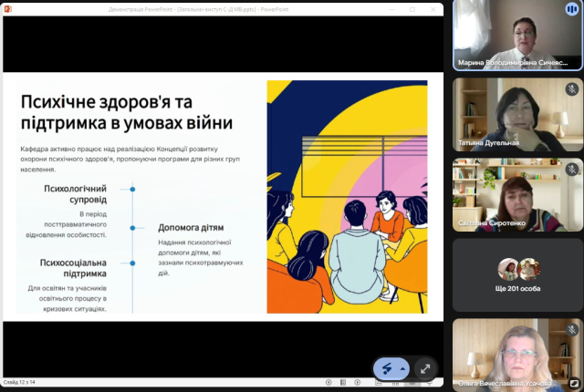Image resolution: width=584 pixels, height=392 pixels.
Task: Select Светлана Сиротенко's video tile
Action: click(x=517, y=194)
